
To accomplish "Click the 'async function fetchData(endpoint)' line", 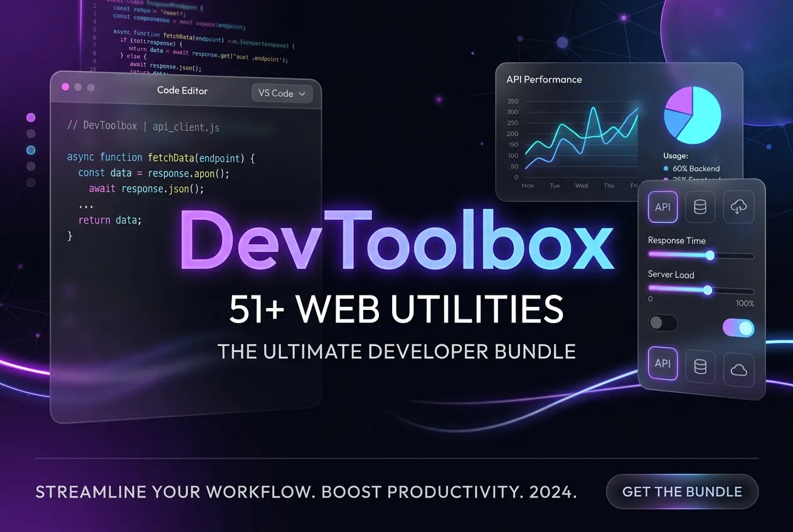I will pyautogui.click(x=161, y=157).
